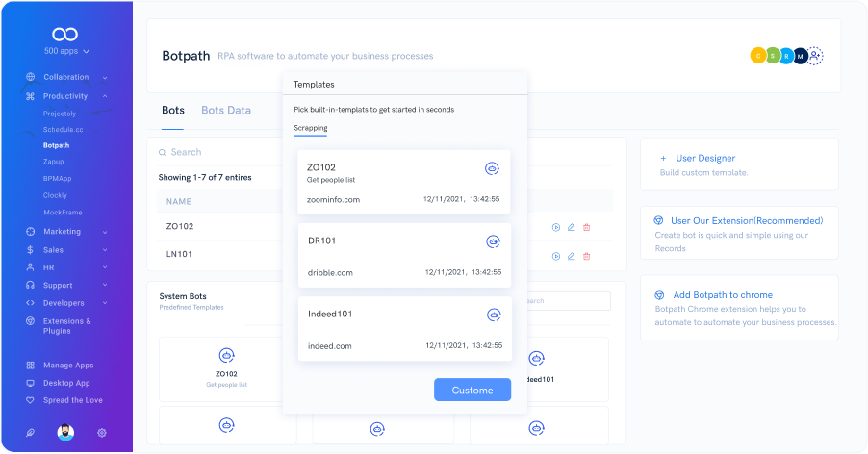Open the 500 apps dropdown
This screenshot has height=454, width=868.
tap(66, 51)
